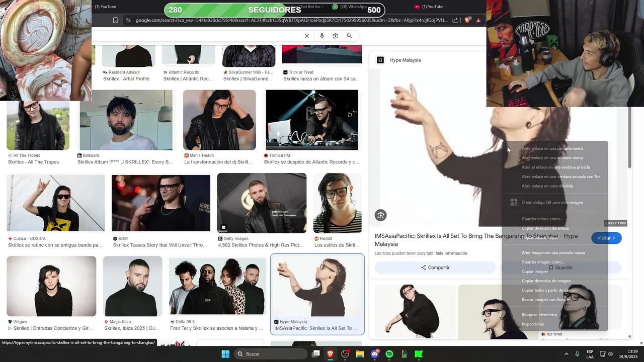644x362 pixels.
Task: Open Spotify from the taskbar
Action: tap(389, 354)
